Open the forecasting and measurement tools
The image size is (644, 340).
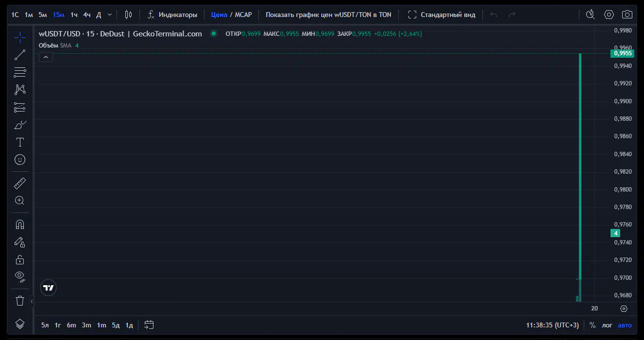[x=20, y=107]
